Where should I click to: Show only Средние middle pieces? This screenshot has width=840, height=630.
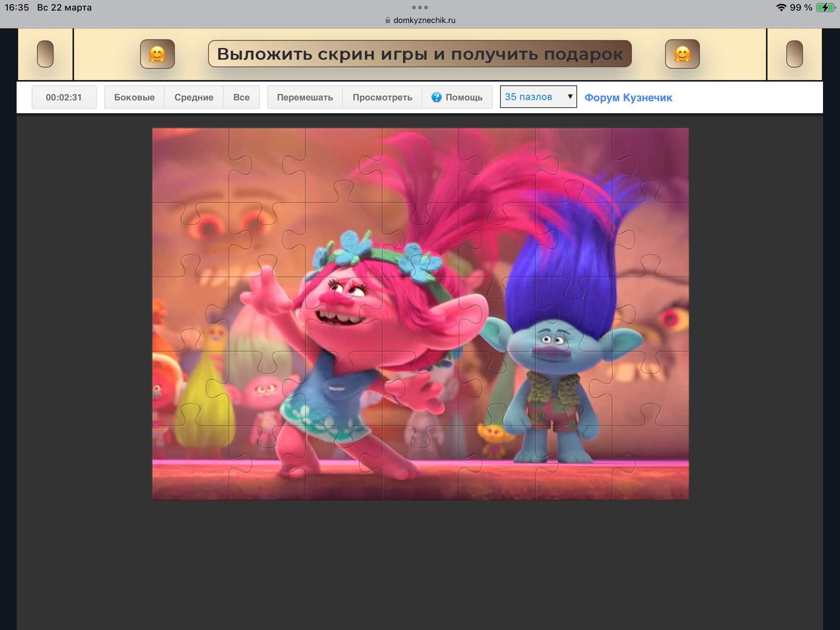(194, 97)
